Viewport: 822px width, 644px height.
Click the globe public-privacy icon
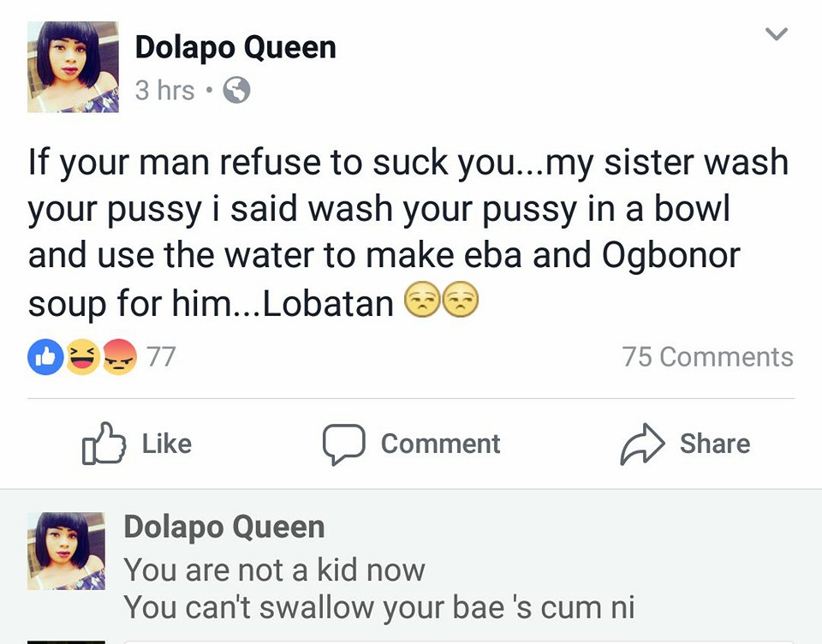(236, 90)
